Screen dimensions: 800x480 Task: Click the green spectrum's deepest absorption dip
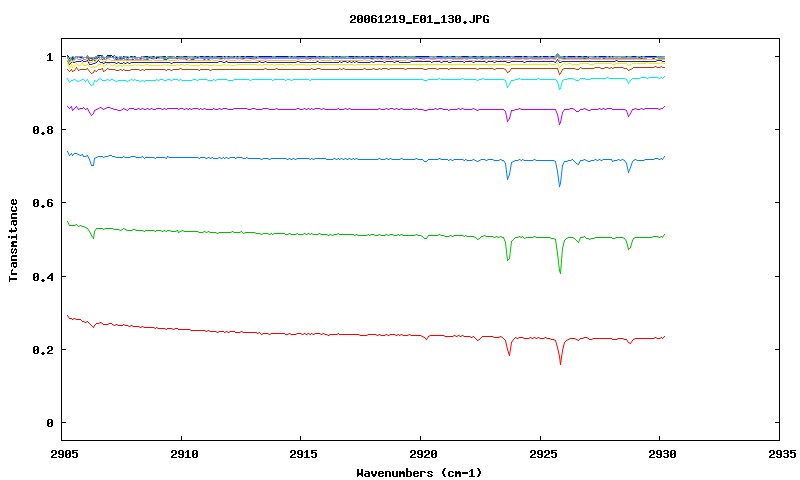point(560,272)
